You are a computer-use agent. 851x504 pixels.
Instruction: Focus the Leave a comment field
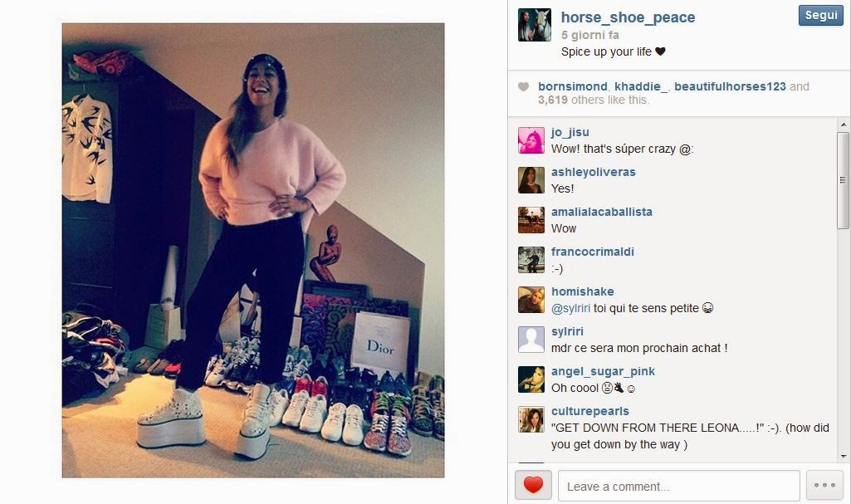679,486
